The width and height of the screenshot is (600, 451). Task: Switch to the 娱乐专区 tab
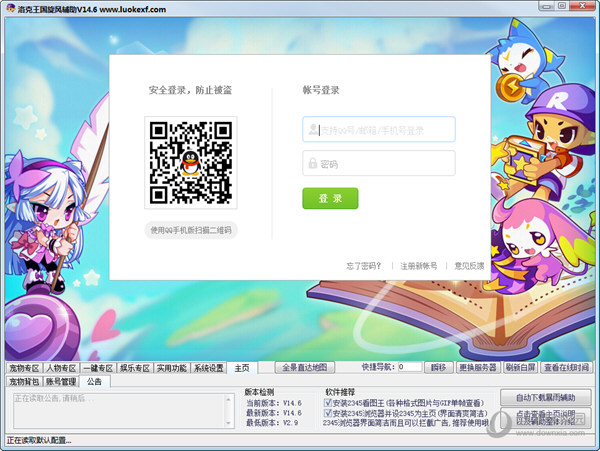(x=135, y=368)
